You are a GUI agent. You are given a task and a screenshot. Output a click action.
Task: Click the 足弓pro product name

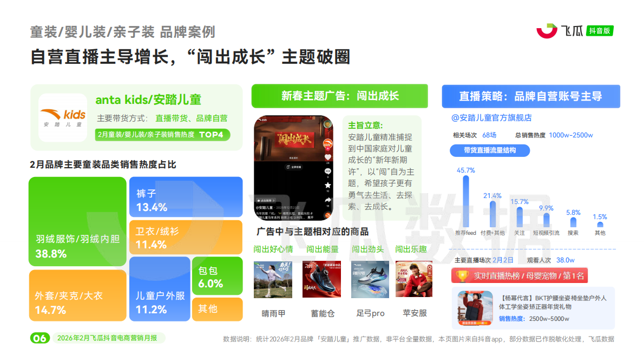370,313
